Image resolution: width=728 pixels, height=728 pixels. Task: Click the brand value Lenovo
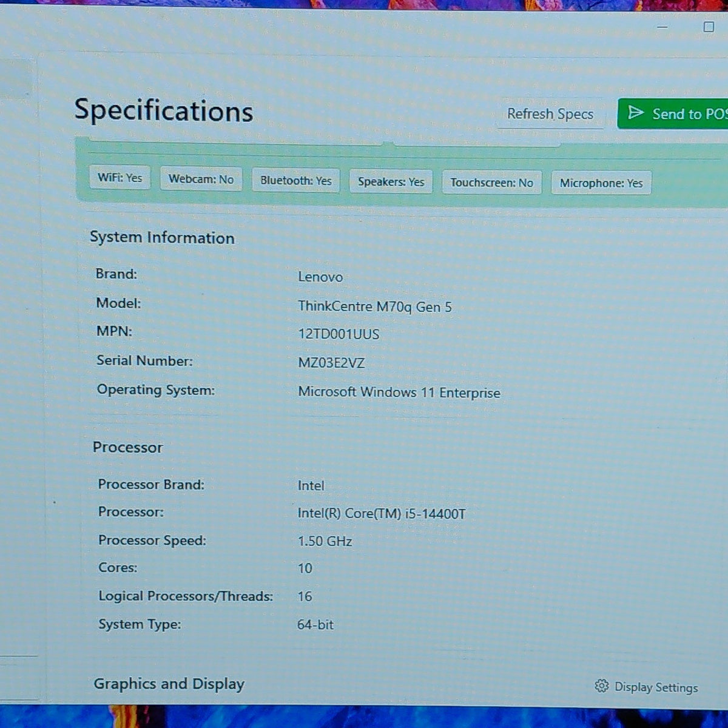[320, 277]
